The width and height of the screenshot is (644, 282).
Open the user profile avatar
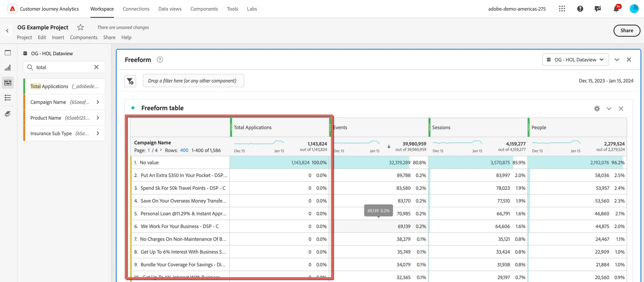tap(634, 9)
